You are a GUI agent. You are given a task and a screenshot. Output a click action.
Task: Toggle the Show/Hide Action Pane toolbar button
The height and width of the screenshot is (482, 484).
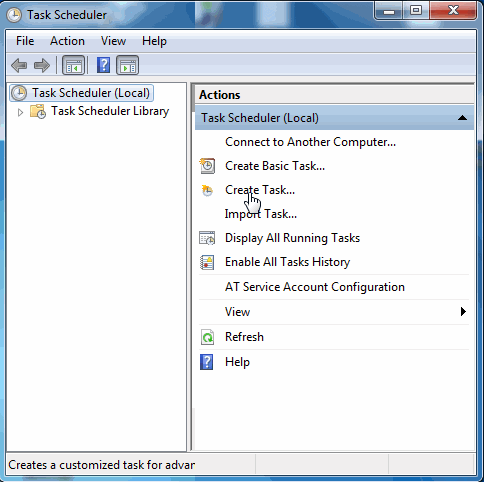(x=127, y=65)
